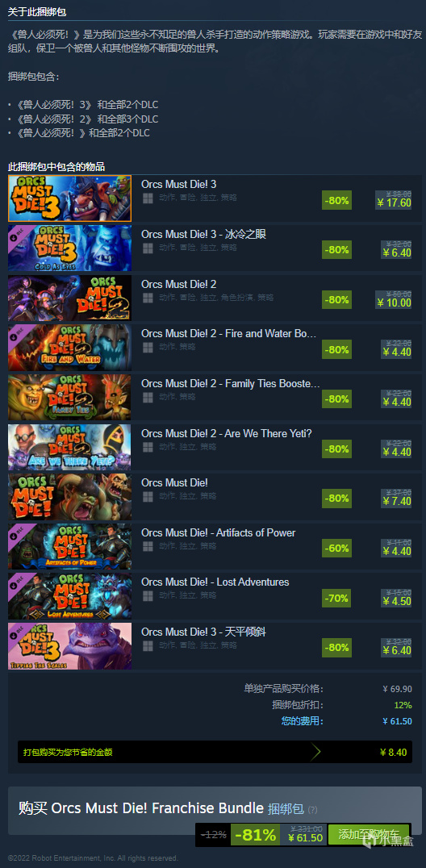Open Orcs Must Die! 2 banner thumbnail
The height and width of the screenshot is (868, 426).
tap(70, 298)
